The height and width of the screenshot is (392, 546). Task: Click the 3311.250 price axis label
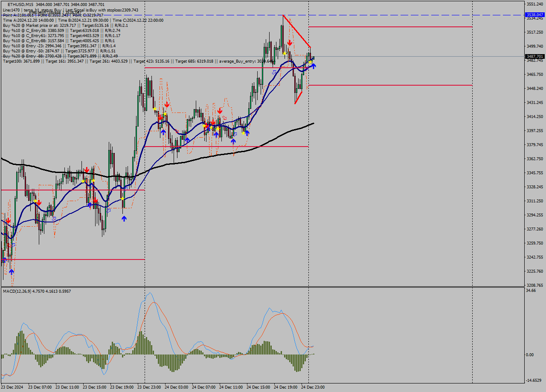[x=535, y=201]
